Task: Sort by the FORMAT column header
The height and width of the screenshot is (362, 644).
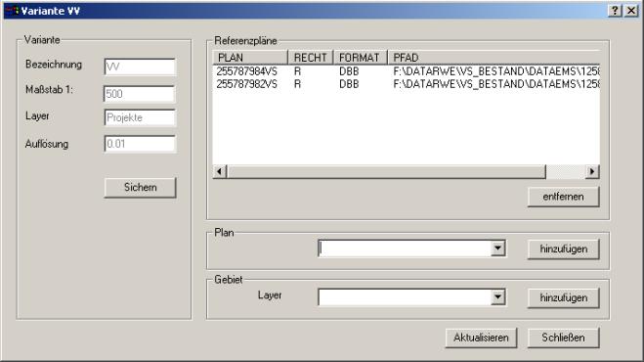Action: [360, 58]
